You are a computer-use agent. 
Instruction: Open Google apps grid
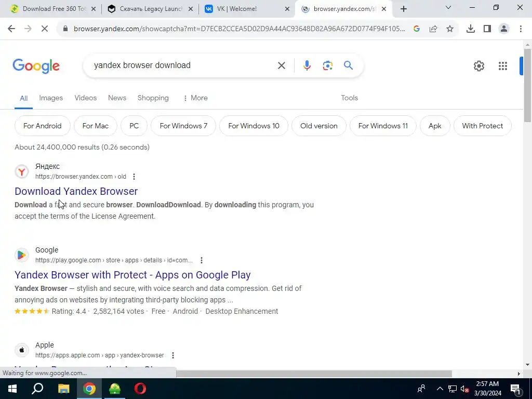(503, 66)
